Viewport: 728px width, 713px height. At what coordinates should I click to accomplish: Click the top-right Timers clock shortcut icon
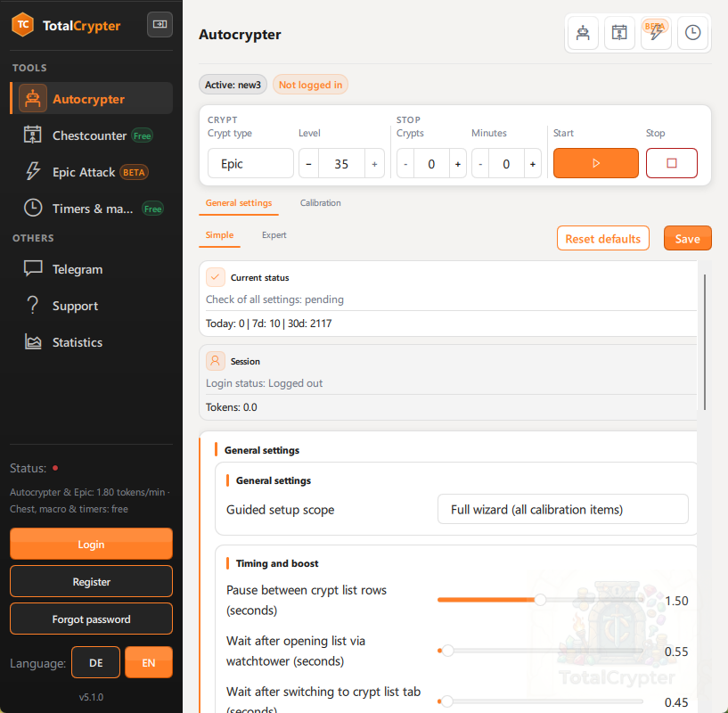[692, 33]
